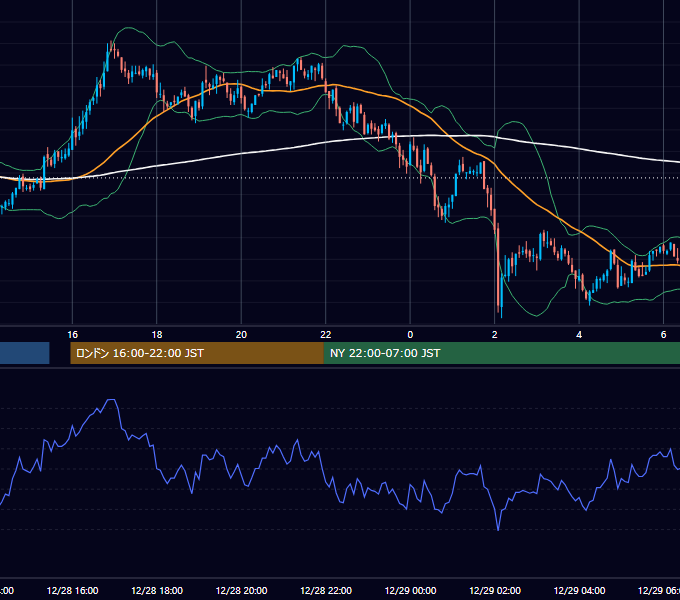The image size is (680, 600).
Task: Select the 4 hour label on price chart axis
Action: [579, 334]
